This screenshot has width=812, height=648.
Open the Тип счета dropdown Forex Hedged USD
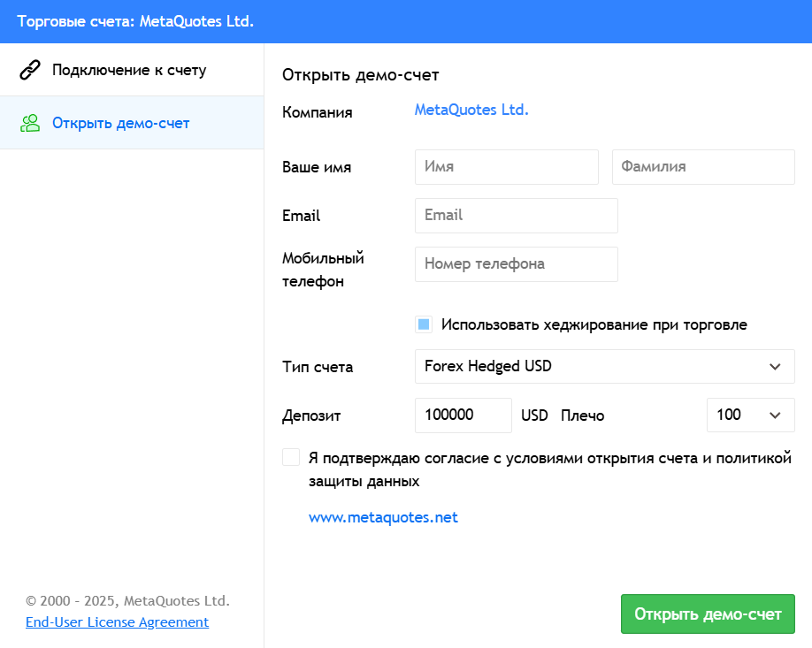(x=604, y=367)
